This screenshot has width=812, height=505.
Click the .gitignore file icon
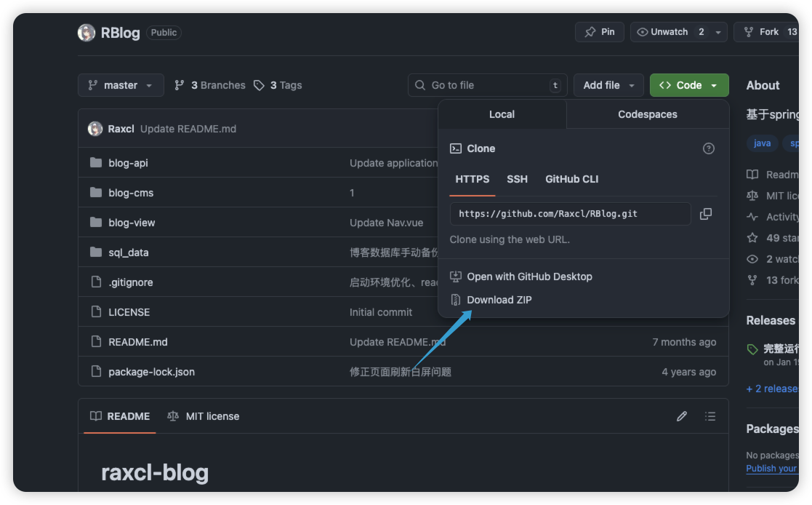(96, 282)
